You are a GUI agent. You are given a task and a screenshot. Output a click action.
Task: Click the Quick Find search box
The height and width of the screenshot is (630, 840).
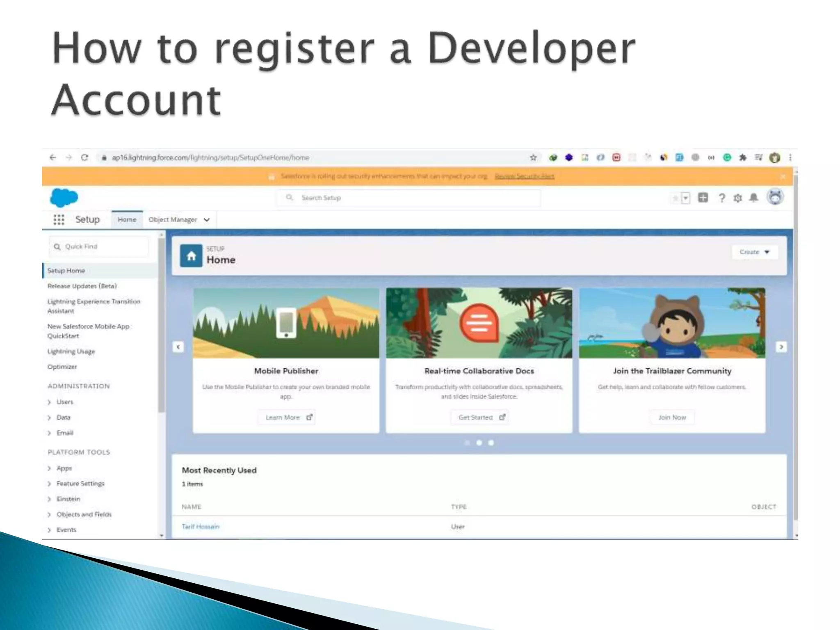pos(98,247)
